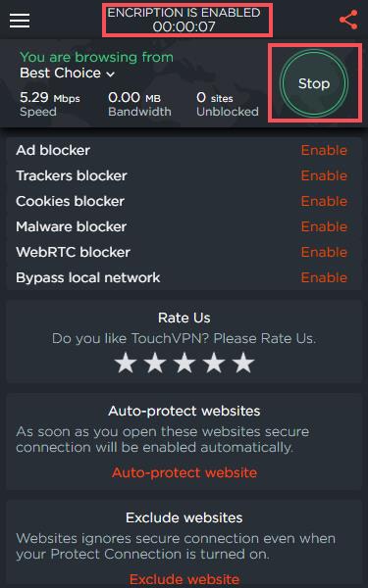Enable the Malware blocker

(x=324, y=227)
